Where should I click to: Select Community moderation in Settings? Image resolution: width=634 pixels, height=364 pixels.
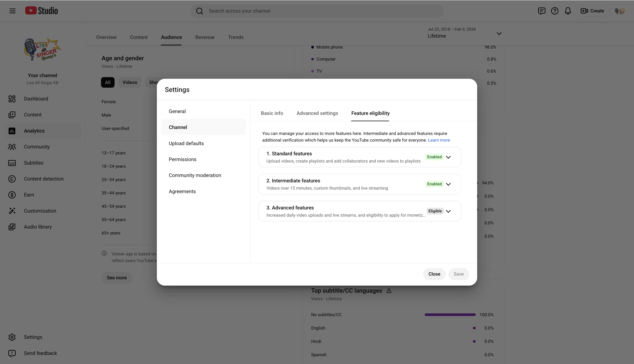point(203,175)
